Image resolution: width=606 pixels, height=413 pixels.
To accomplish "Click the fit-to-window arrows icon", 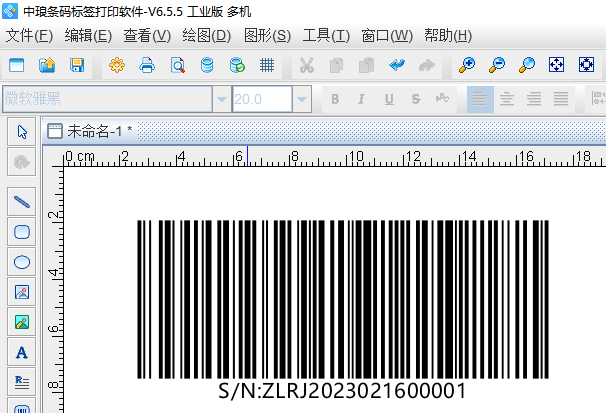I will (x=557, y=65).
